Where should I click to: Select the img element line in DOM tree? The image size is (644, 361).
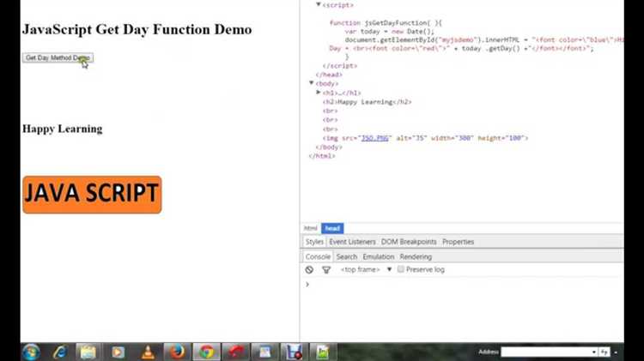425,138
